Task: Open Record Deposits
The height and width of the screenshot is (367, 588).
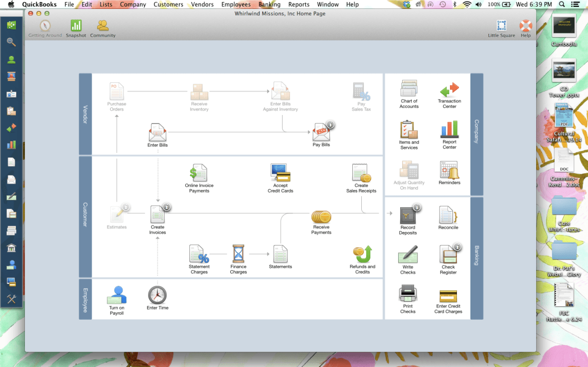Action: click(x=408, y=219)
